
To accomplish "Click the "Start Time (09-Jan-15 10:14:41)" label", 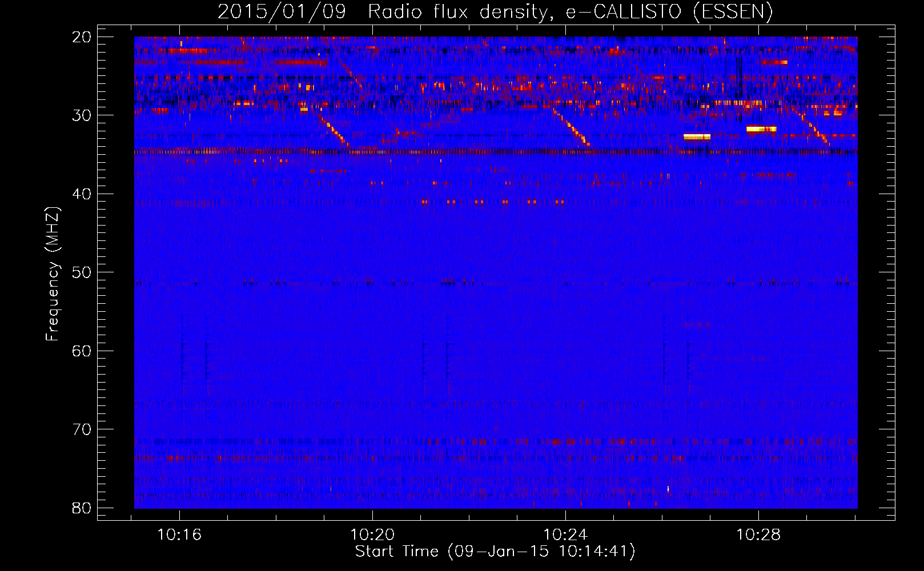I will [x=495, y=552].
